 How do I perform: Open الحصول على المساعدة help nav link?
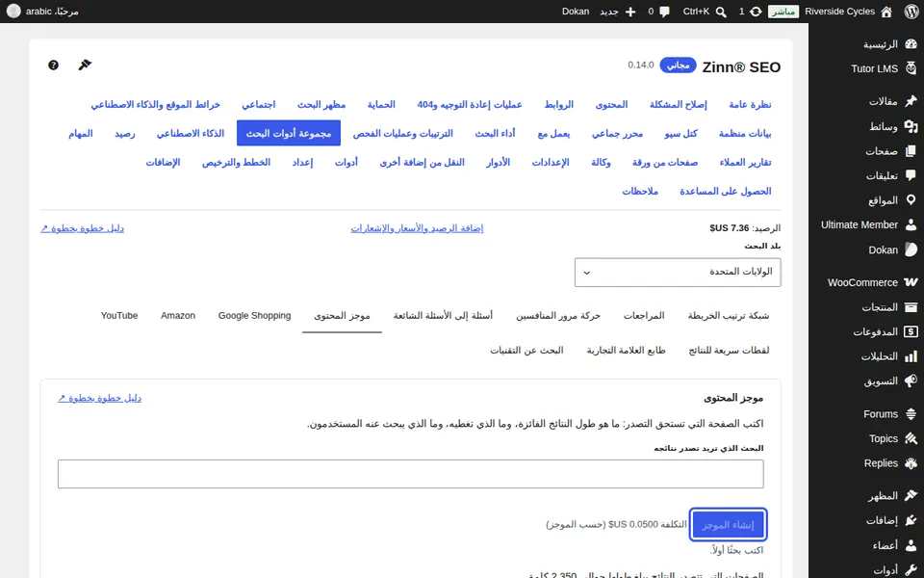pyautogui.click(x=726, y=191)
